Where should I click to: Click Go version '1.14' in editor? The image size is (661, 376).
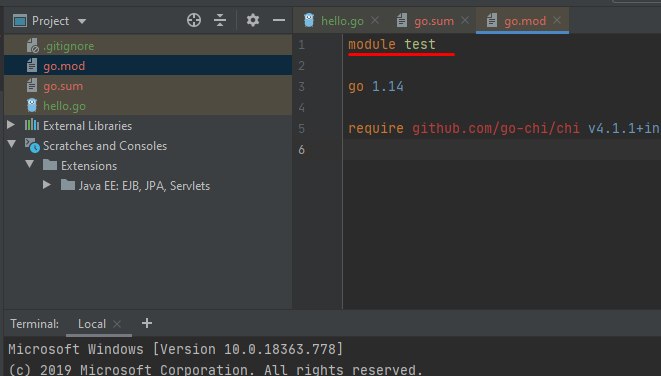388,86
